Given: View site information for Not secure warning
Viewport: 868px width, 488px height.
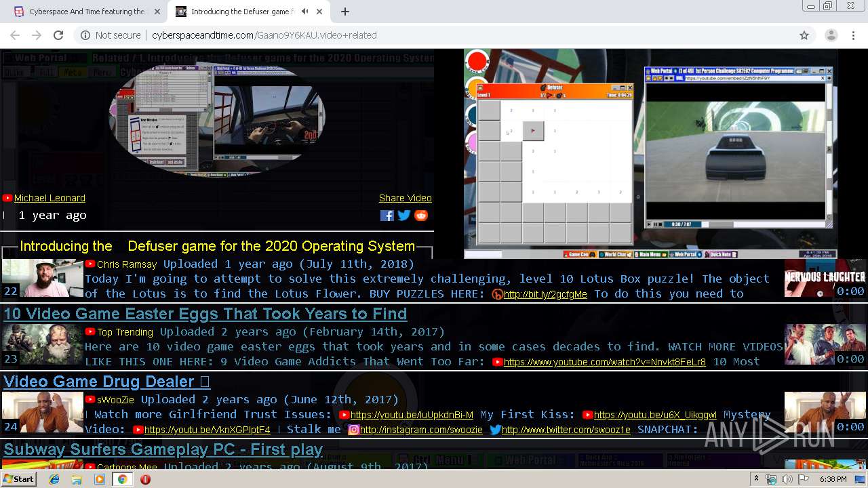Looking at the screenshot, I should 111,35.
